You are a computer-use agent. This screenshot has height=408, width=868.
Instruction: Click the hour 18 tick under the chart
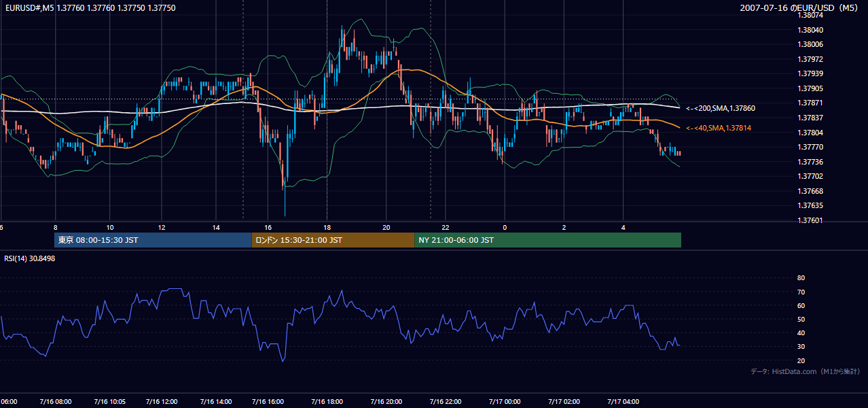[x=327, y=227]
